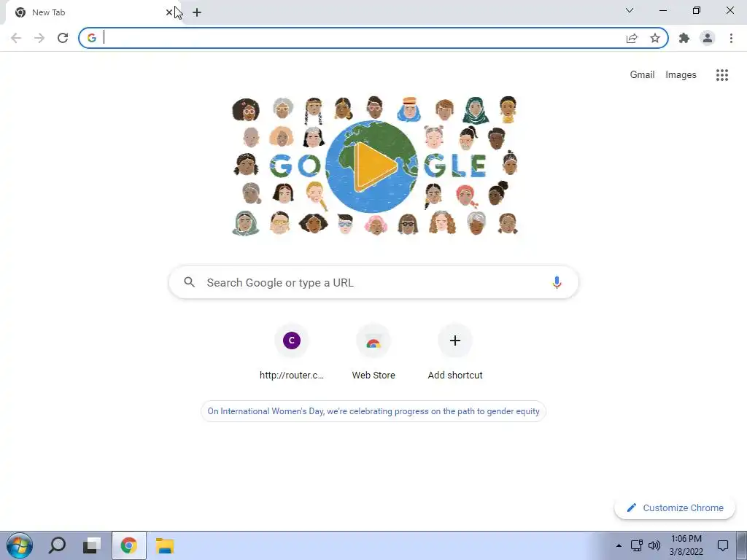Viewport: 747px width, 560px height.
Task: Open the Web Store shortcut
Action: [373, 352]
